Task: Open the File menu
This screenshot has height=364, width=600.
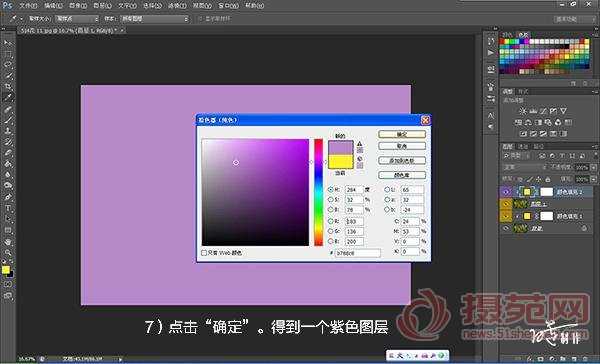Action: [28, 6]
